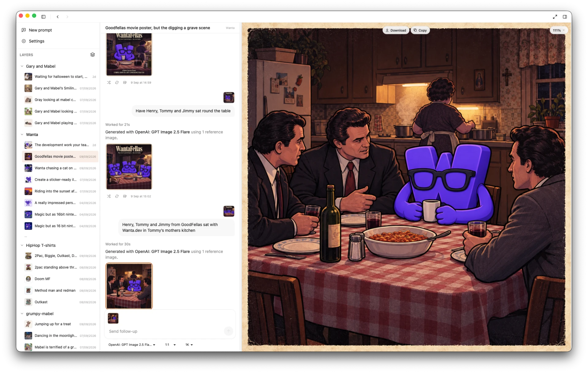This screenshot has width=588, height=373.
Task: Click the send arrow in the follow-up box
Action: click(x=228, y=331)
